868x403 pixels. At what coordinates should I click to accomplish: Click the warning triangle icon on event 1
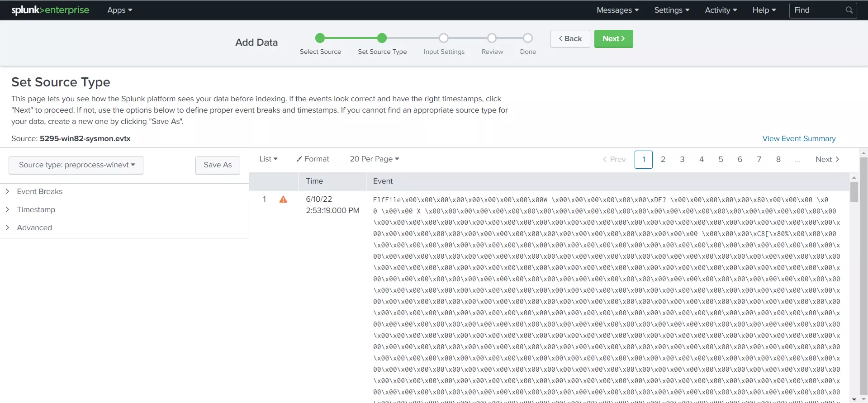click(x=283, y=199)
